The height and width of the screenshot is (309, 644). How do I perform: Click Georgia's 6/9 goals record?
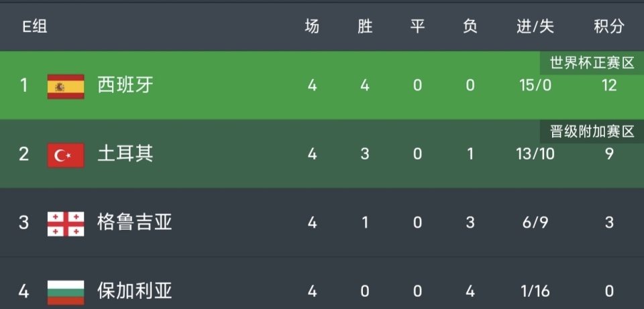point(535,223)
